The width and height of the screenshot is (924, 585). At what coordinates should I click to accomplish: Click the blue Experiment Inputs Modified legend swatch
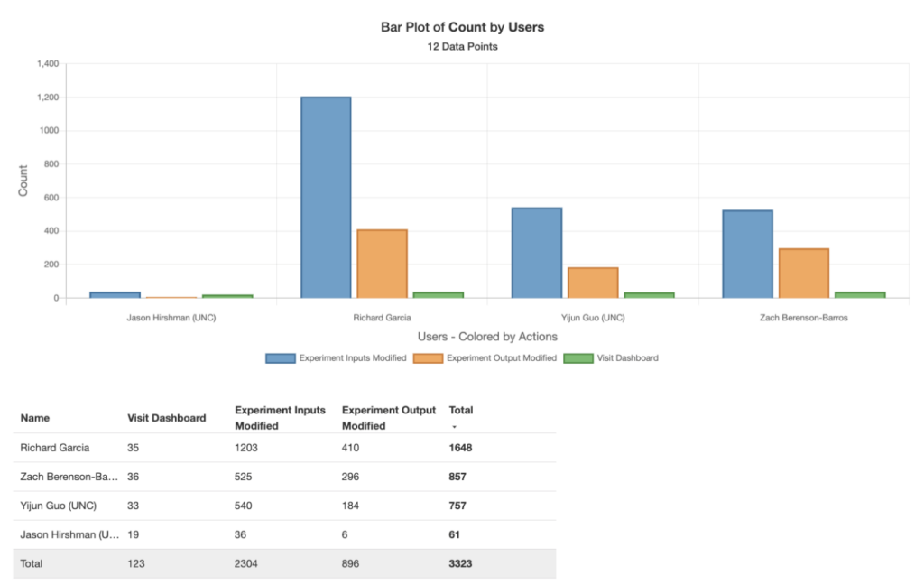click(280, 358)
